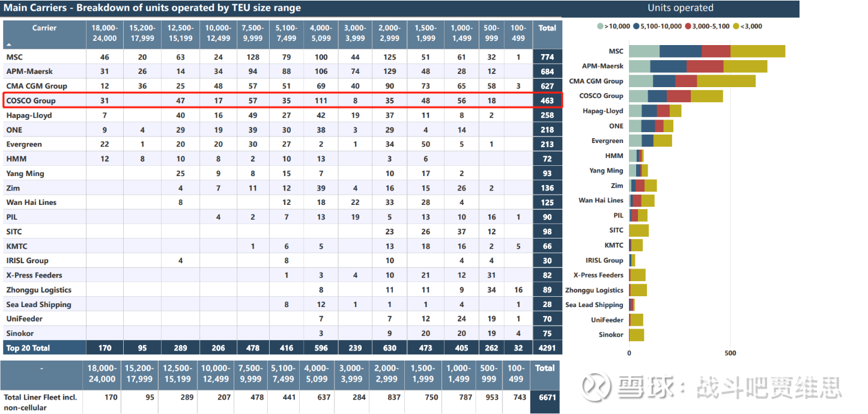The width and height of the screenshot is (868, 414).
Task: Click MSC value 128 in 7,500-9,999 column
Action: (x=253, y=57)
